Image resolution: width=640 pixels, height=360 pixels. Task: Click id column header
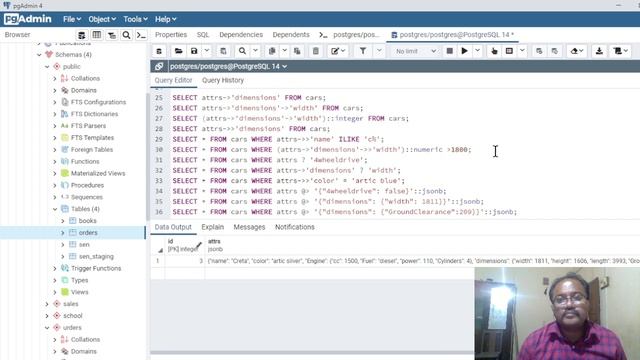[x=184, y=245]
